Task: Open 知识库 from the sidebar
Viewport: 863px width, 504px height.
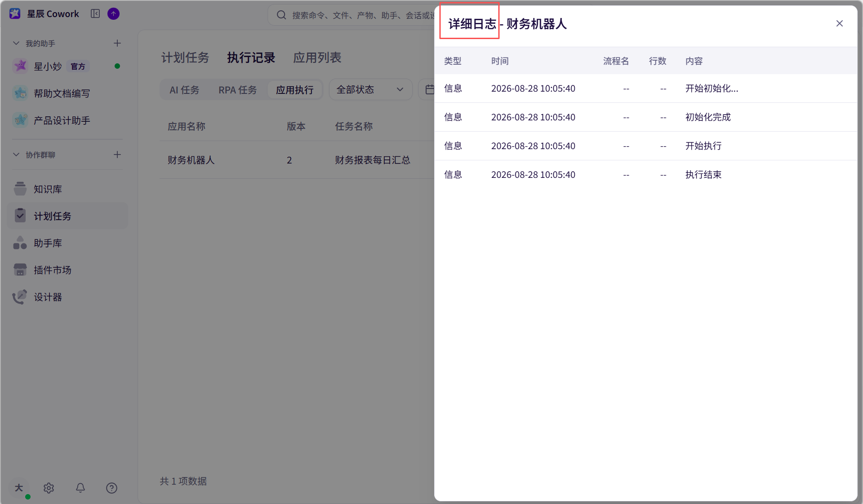Action: [x=67, y=189]
